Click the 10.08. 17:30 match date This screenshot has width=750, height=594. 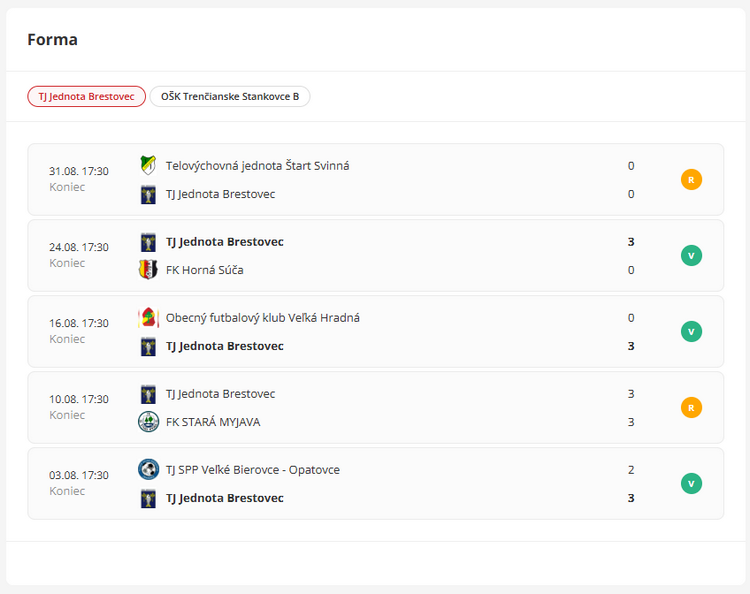[79, 399]
